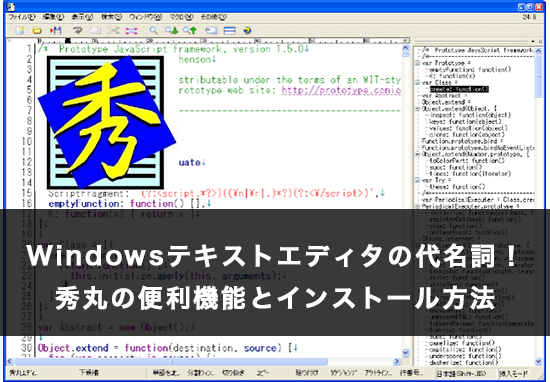Select 'values: function(object)' in outline
The height and width of the screenshot is (382, 550).
click(468, 128)
